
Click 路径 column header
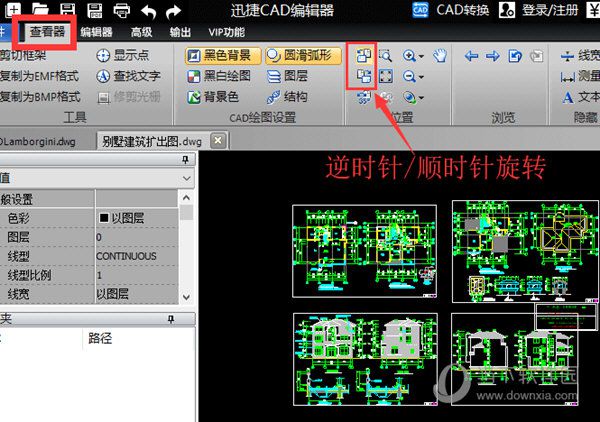pos(100,338)
